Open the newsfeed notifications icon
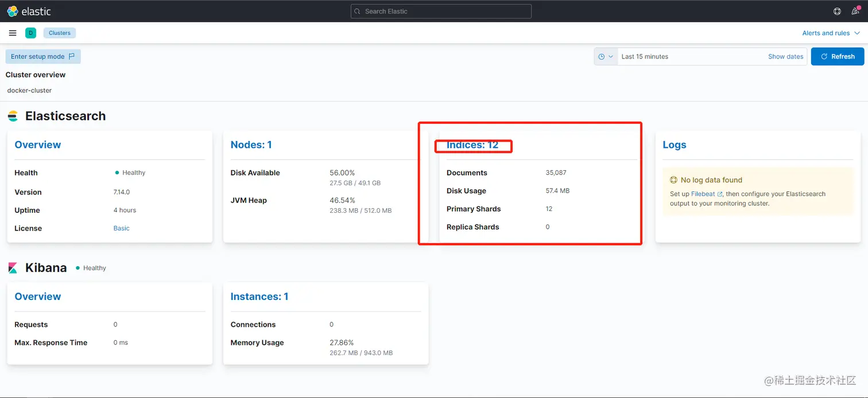This screenshot has height=398, width=868. [x=855, y=11]
